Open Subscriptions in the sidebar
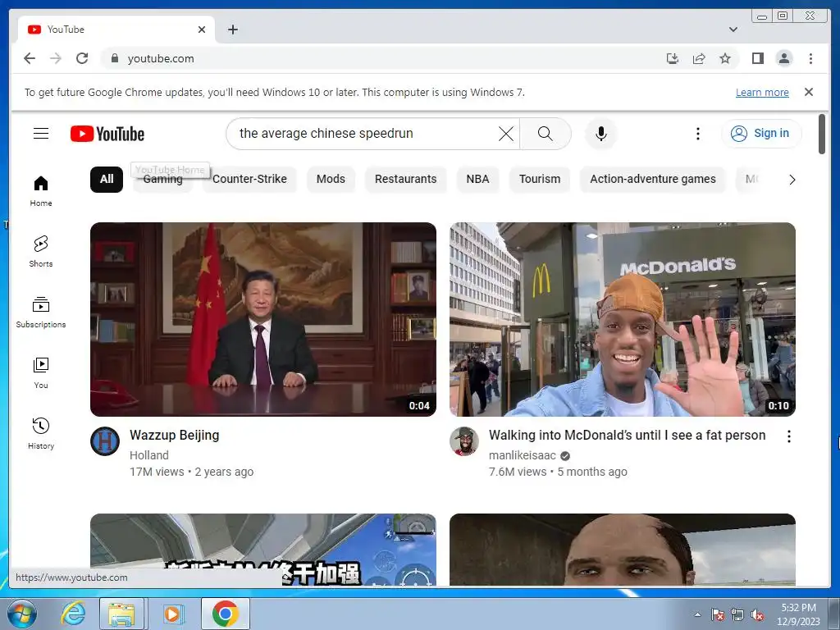 [x=41, y=313]
